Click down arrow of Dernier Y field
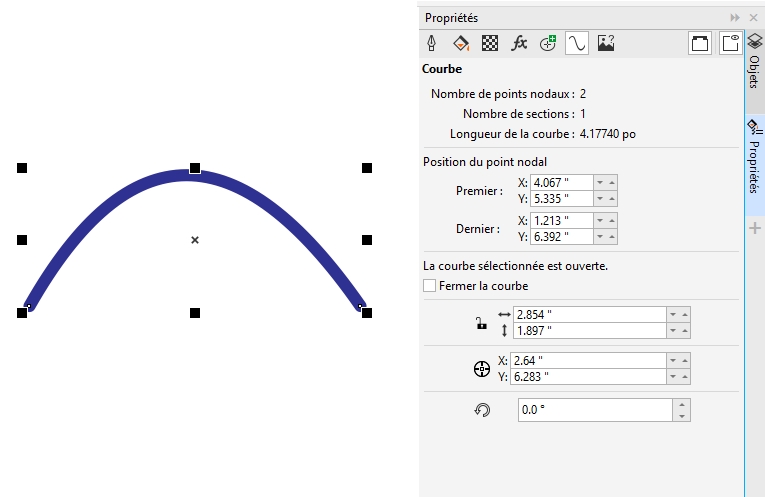This screenshot has width=765, height=497. point(599,236)
